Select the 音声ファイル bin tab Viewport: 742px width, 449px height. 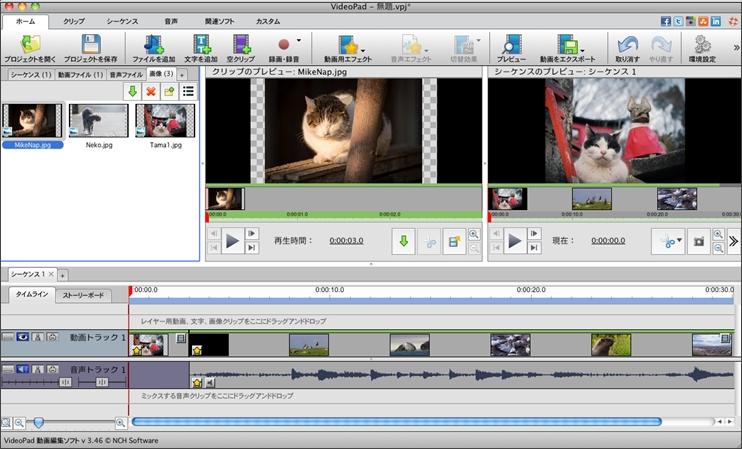tap(126, 74)
